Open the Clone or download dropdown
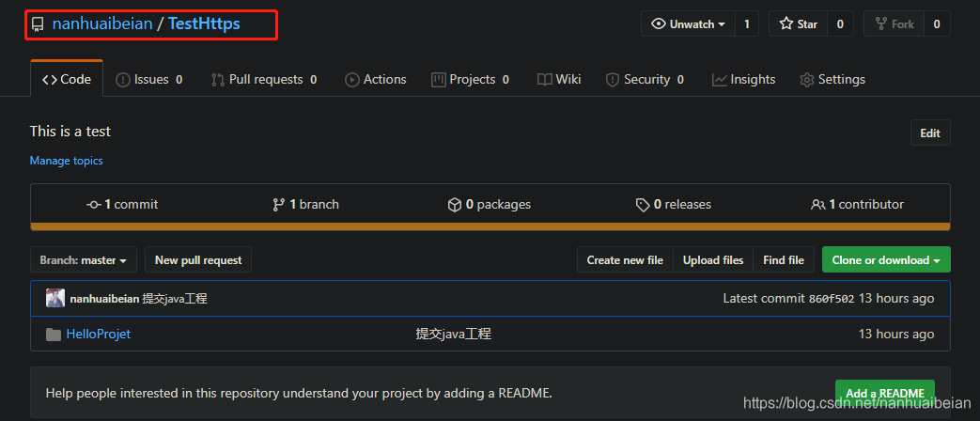 click(886, 260)
